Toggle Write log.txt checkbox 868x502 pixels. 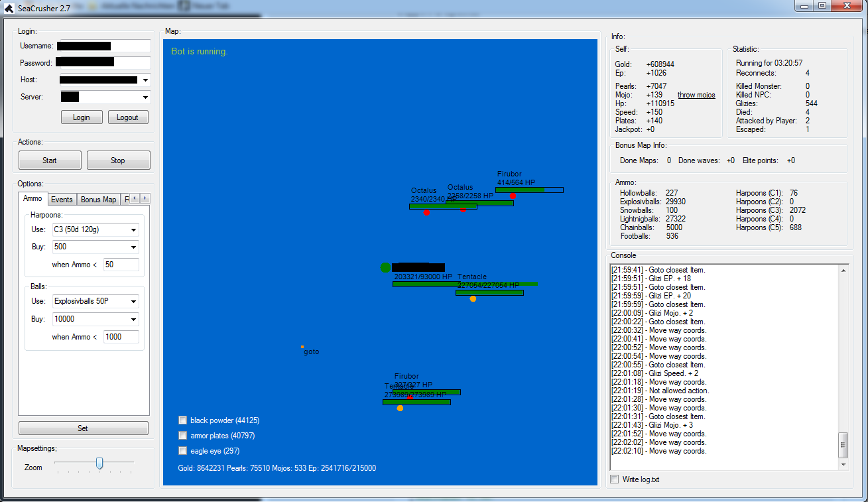[614, 479]
